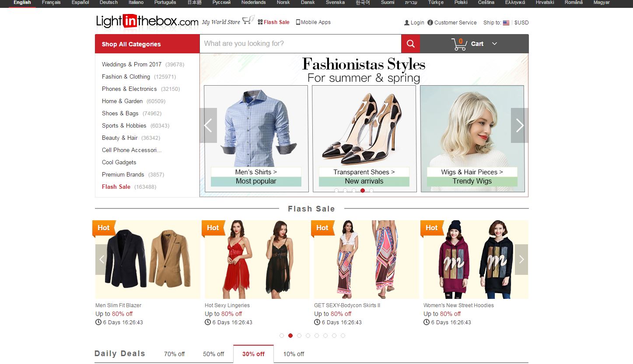Click the red search magnifier button
The height and width of the screenshot is (364, 633).
click(x=410, y=44)
